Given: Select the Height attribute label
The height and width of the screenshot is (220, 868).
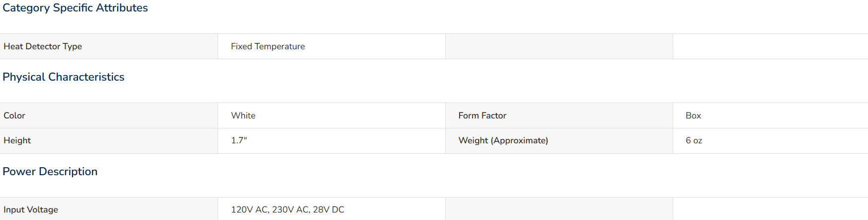Looking at the screenshot, I should (17, 140).
